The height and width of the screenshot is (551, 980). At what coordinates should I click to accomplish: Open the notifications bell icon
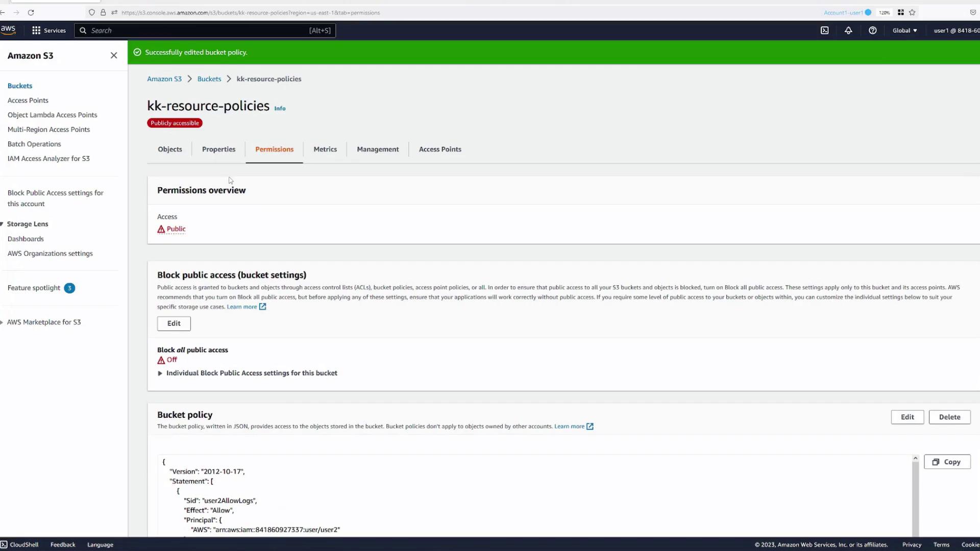pos(848,31)
